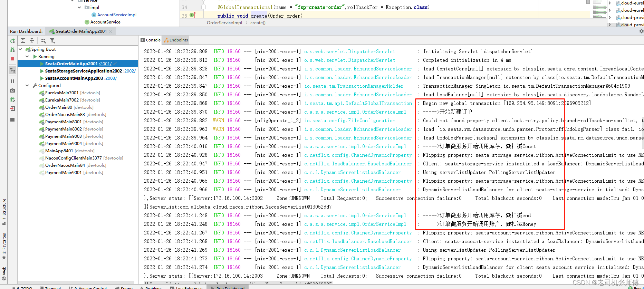Open AccountService interface in project tree
The height and width of the screenshot is (289, 644).
105,22
